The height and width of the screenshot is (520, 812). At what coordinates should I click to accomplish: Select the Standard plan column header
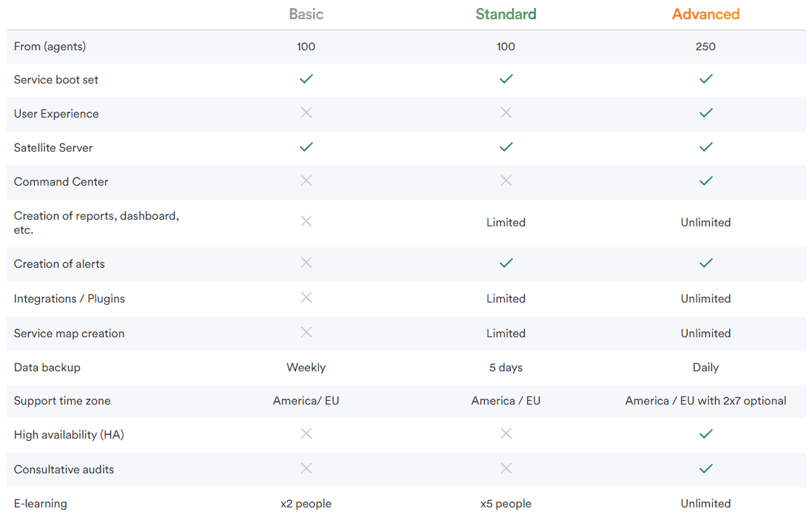pyautogui.click(x=506, y=14)
